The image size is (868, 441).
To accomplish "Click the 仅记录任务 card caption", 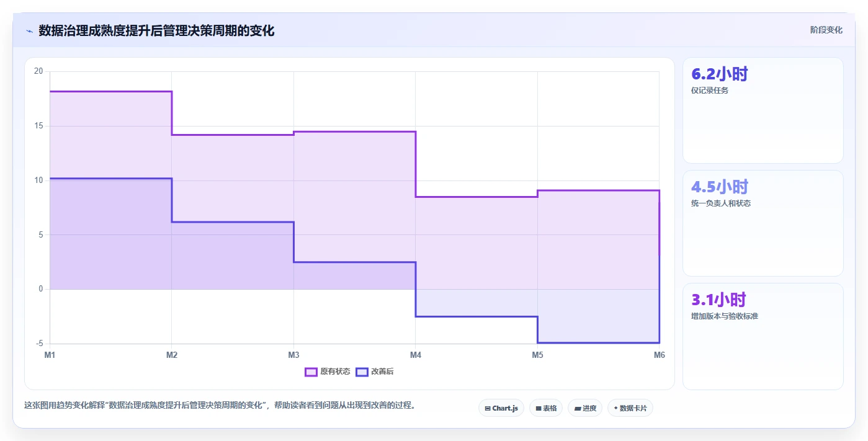I will (710, 91).
